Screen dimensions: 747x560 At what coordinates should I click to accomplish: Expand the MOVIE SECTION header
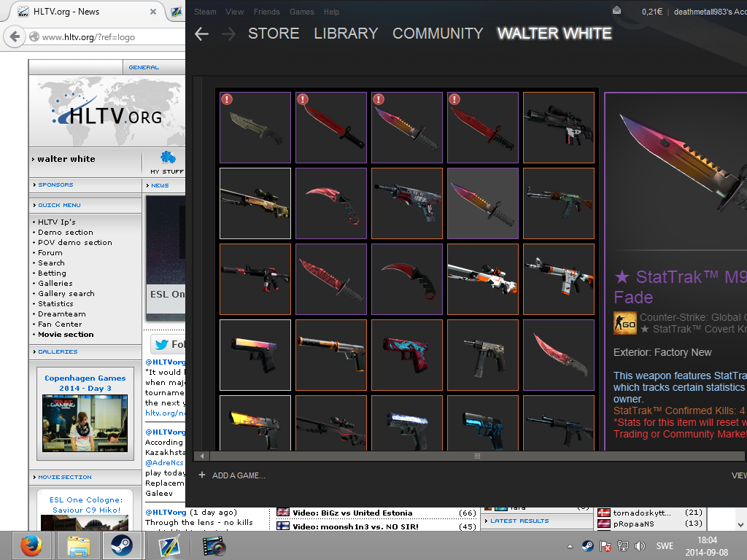coord(65,477)
